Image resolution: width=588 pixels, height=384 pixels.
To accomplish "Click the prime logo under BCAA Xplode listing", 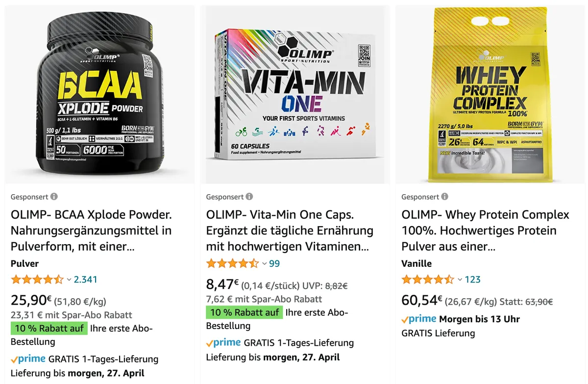I will (28, 358).
